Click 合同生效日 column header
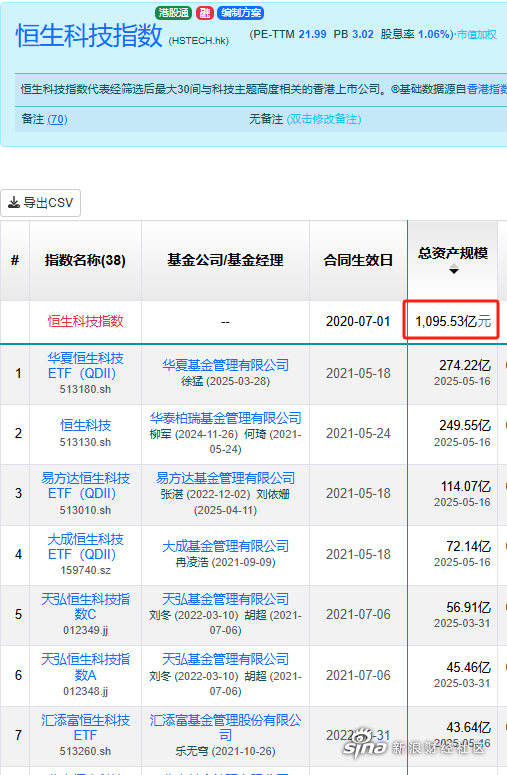This screenshot has width=507, height=775. pos(358,260)
